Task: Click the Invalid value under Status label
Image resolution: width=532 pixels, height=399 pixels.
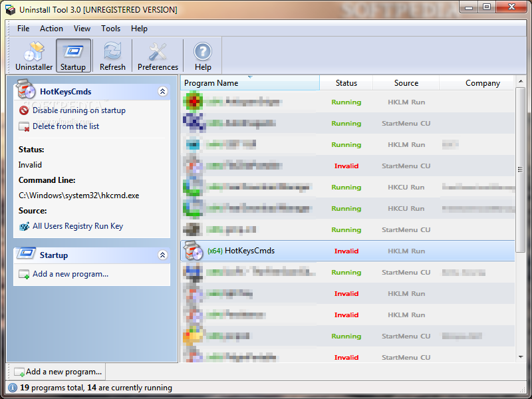Action: [x=30, y=165]
